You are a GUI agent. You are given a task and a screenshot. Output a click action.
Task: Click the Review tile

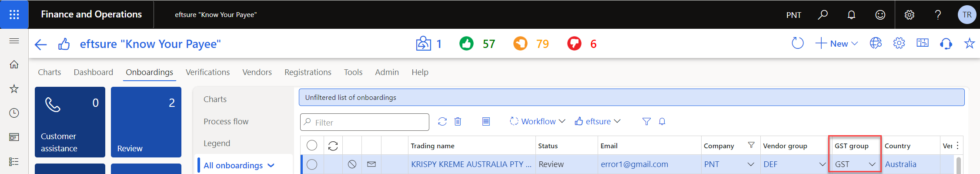pyautogui.click(x=146, y=122)
